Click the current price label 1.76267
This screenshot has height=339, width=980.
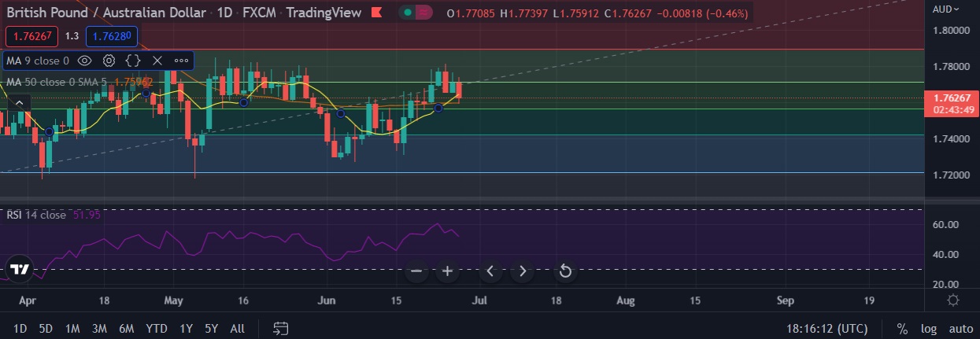point(952,98)
